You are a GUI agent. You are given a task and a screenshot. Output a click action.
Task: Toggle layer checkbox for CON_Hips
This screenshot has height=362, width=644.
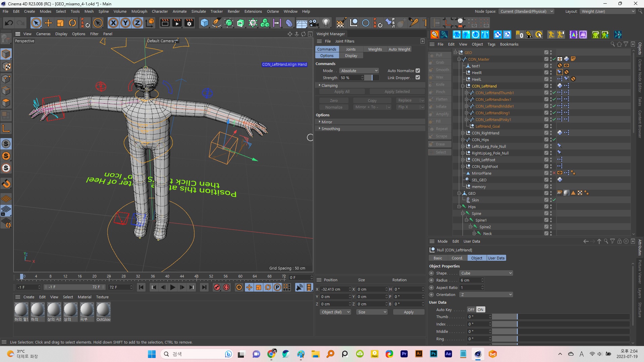point(546,140)
